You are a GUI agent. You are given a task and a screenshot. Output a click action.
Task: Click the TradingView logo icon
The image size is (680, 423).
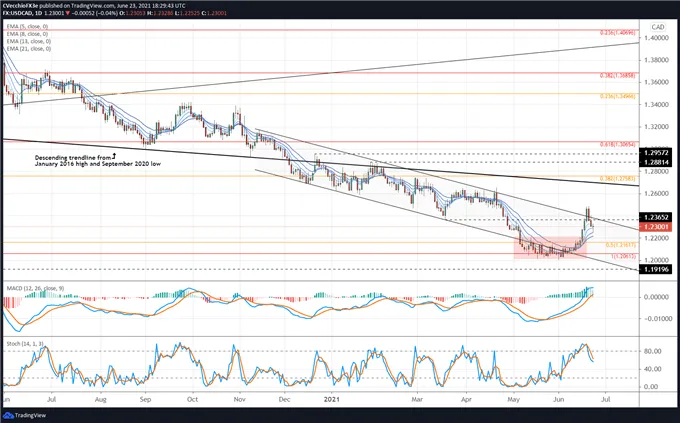(10, 415)
